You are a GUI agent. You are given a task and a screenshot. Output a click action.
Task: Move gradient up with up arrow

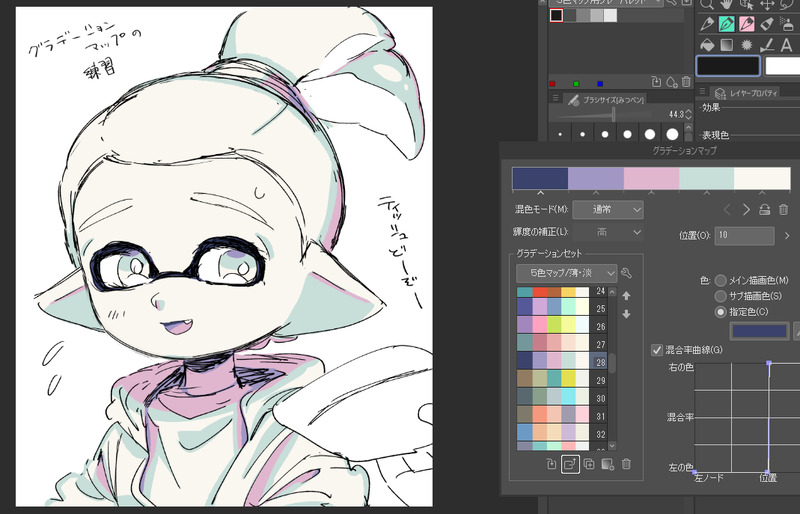[x=627, y=296]
